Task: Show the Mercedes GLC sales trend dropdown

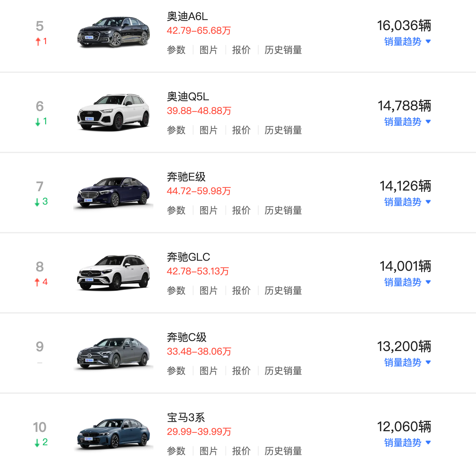Action: 407,282
